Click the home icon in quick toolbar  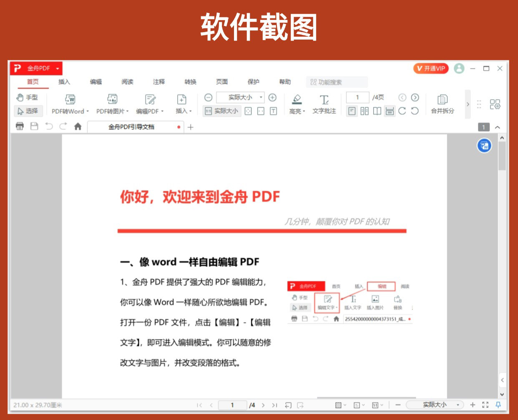coord(78,126)
